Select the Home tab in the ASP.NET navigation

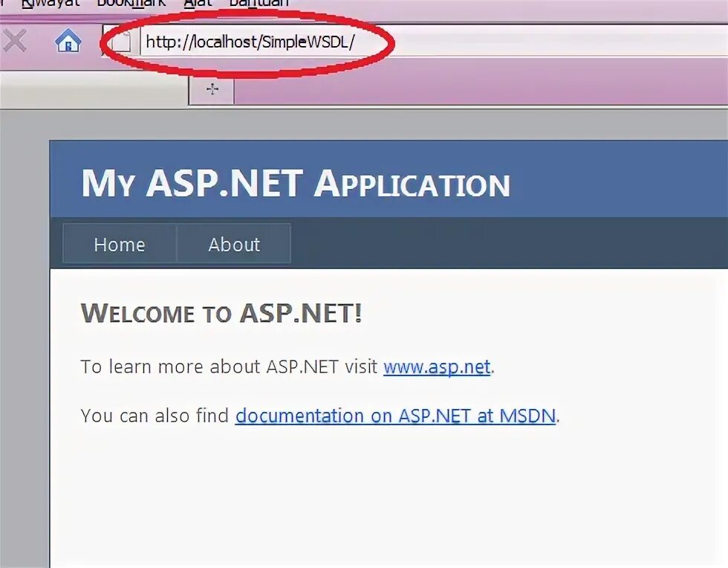tap(120, 244)
